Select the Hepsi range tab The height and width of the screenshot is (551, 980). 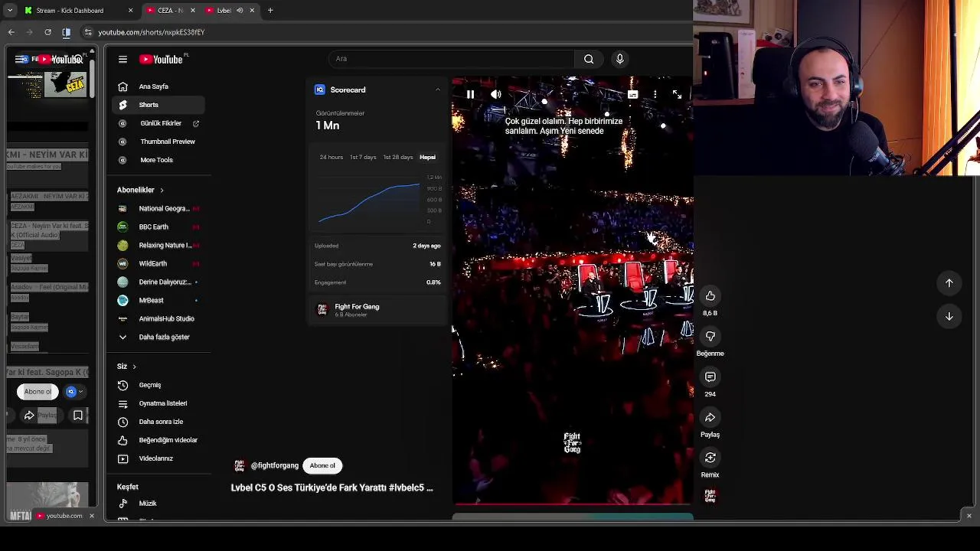(x=427, y=157)
